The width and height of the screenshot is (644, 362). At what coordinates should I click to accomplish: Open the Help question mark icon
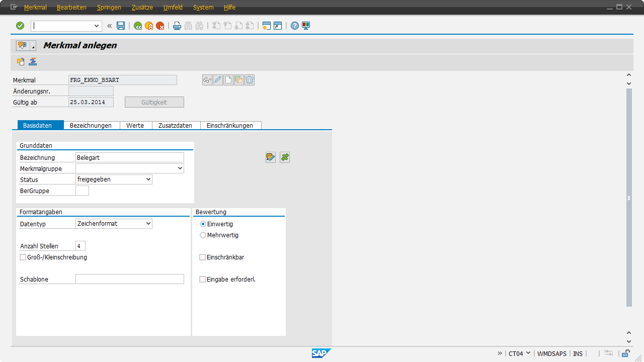click(x=295, y=26)
